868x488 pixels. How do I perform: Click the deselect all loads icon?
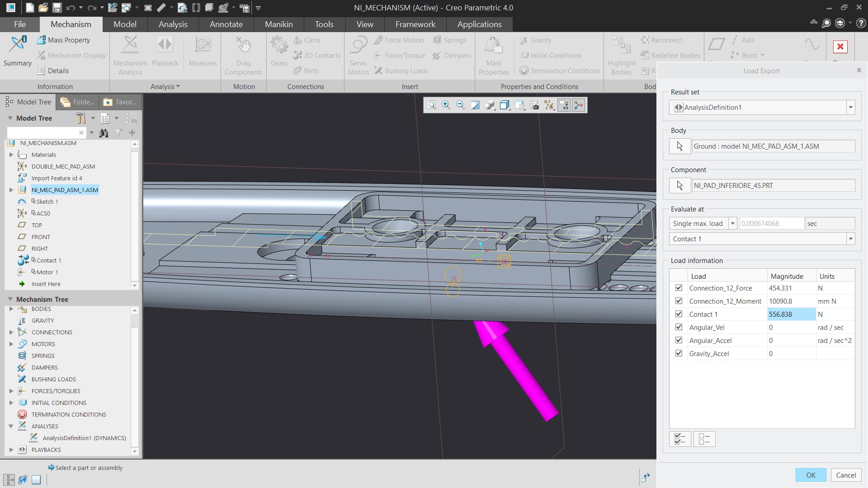point(704,439)
